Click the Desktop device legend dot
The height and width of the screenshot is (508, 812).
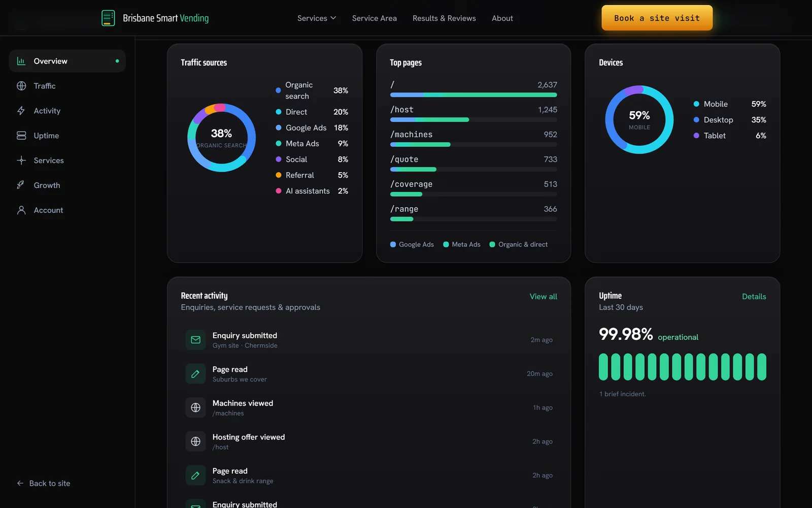tap(696, 120)
